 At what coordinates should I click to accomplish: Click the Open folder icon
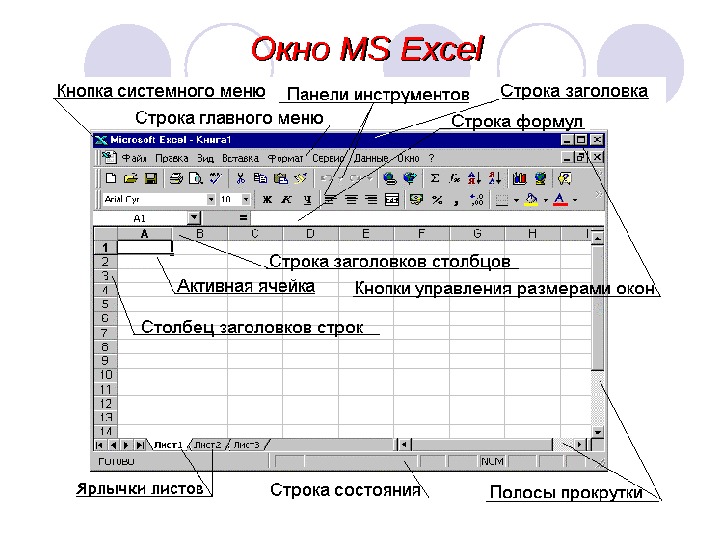(x=131, y=178)
